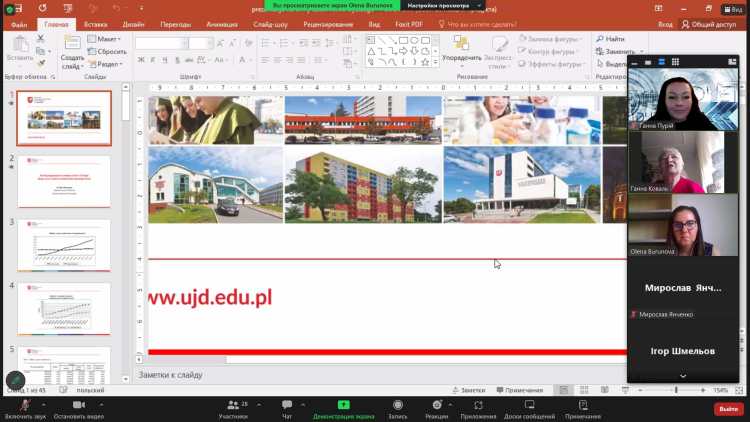Open Zoom Apps (Приложения)

coord(478,404)
